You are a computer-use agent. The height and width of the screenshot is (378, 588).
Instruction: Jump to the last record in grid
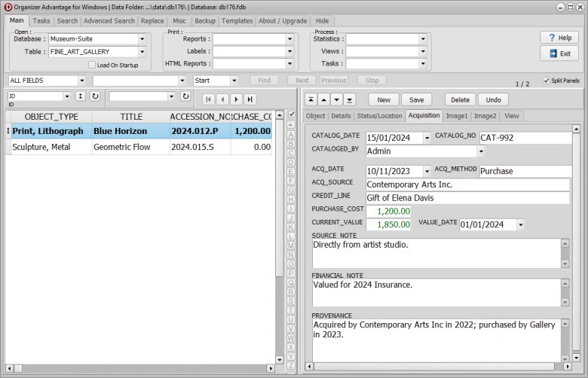click(x=250, y=99)
